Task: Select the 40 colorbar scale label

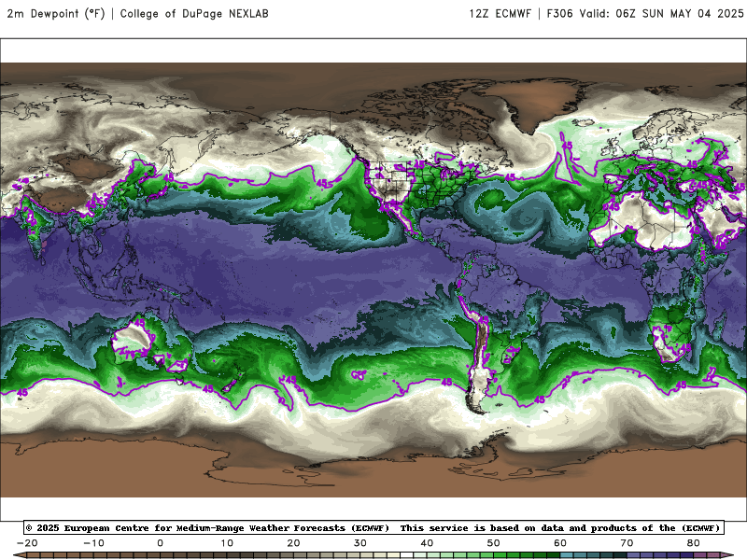Action: [x=427, y=543]
